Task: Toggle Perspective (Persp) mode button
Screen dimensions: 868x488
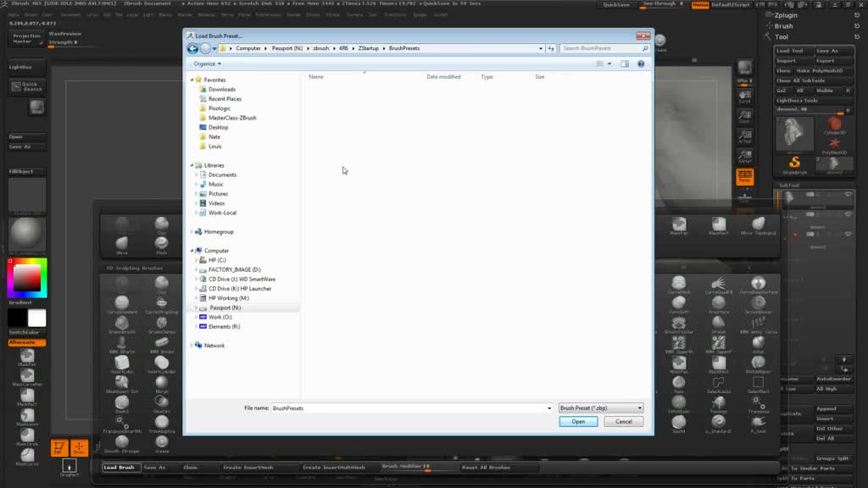Action: 744,176
